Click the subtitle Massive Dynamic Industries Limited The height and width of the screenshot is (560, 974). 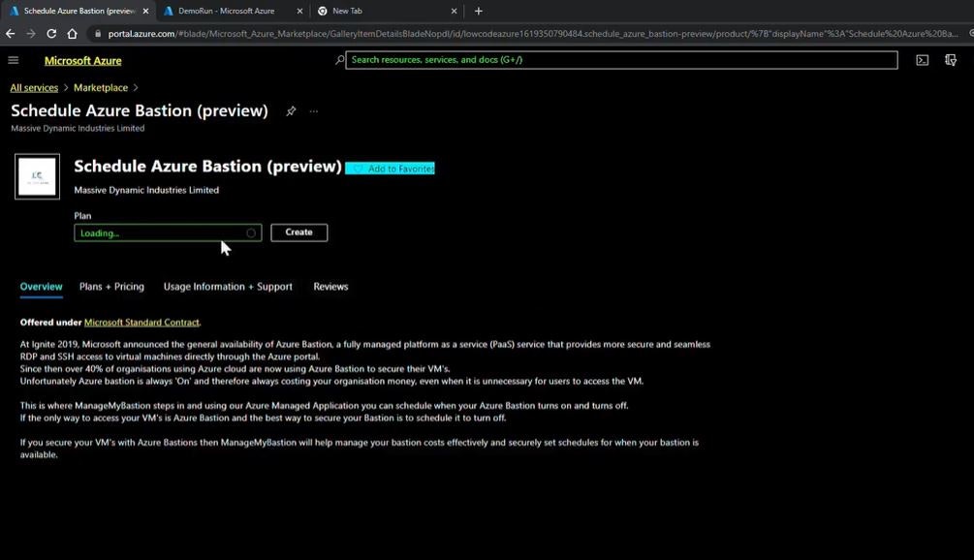click(x=78, y=129)
